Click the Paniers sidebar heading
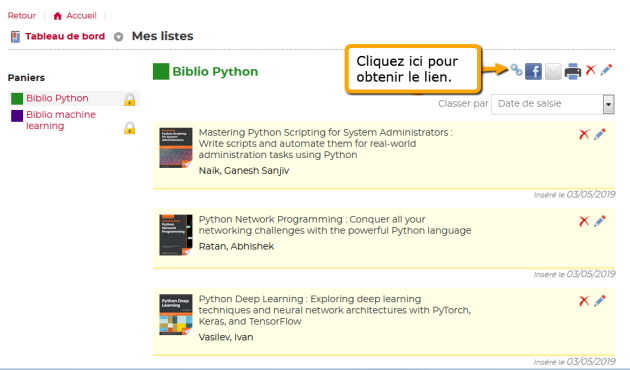 pyautogui.click(x=26, y=78)
